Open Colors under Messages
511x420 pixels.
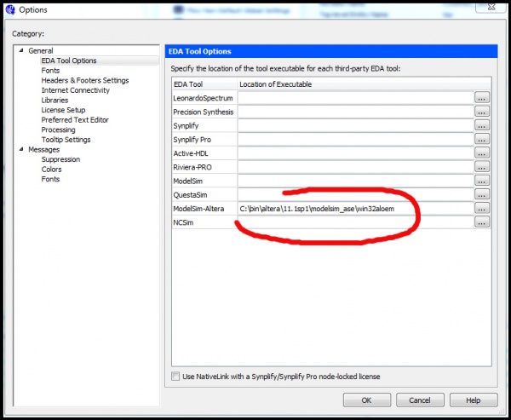pyautogui.click(x=51, y=170)
